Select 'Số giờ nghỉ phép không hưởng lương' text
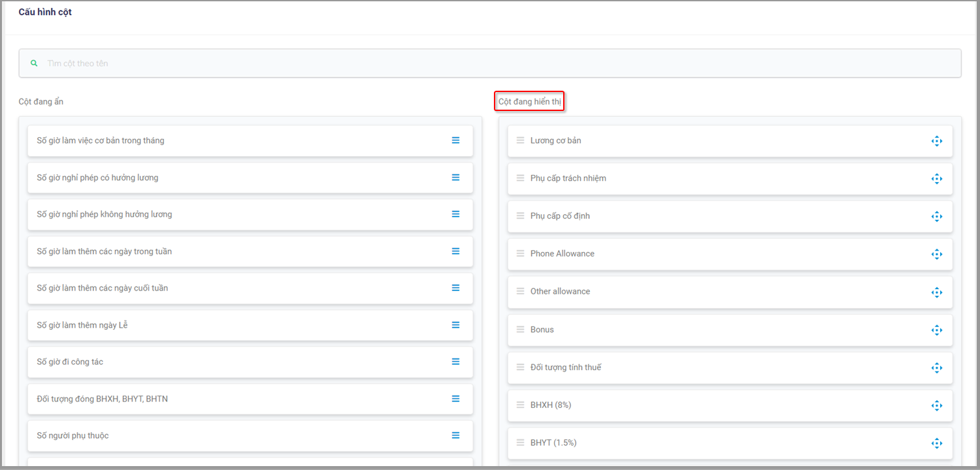980x470 pixels. click(105, 214)
